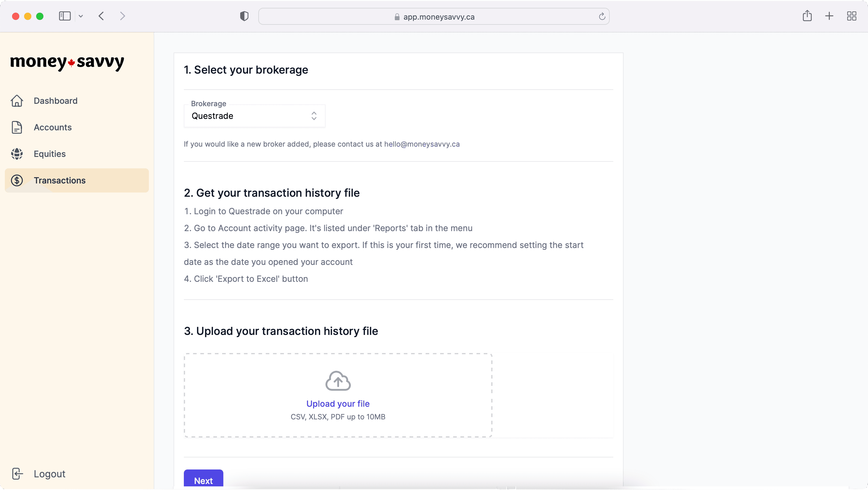Reload the page with refresh icon
Screen dimensions: 868x490
click(x=602, y=17)
